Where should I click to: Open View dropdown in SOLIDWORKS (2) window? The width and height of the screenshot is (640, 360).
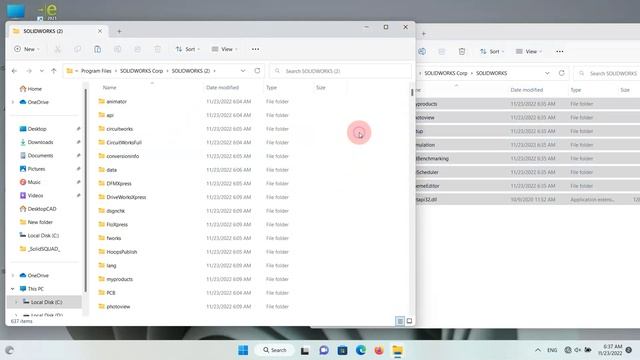[x=224, y=49]
